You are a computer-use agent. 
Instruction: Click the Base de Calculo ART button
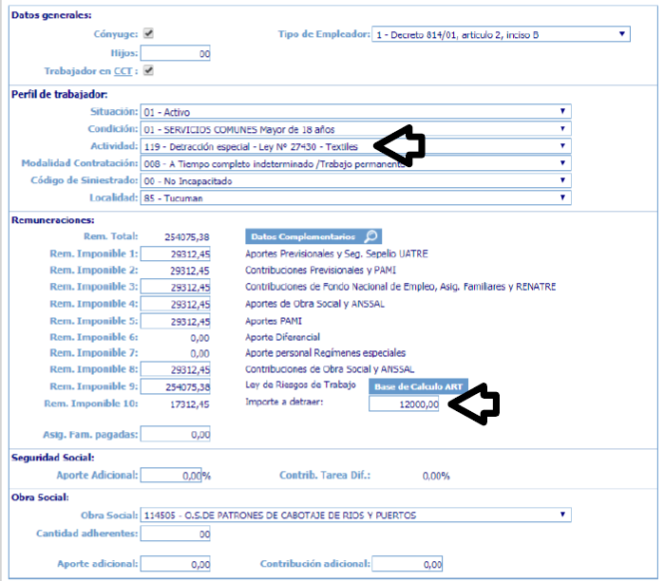[x=405, y=386]
